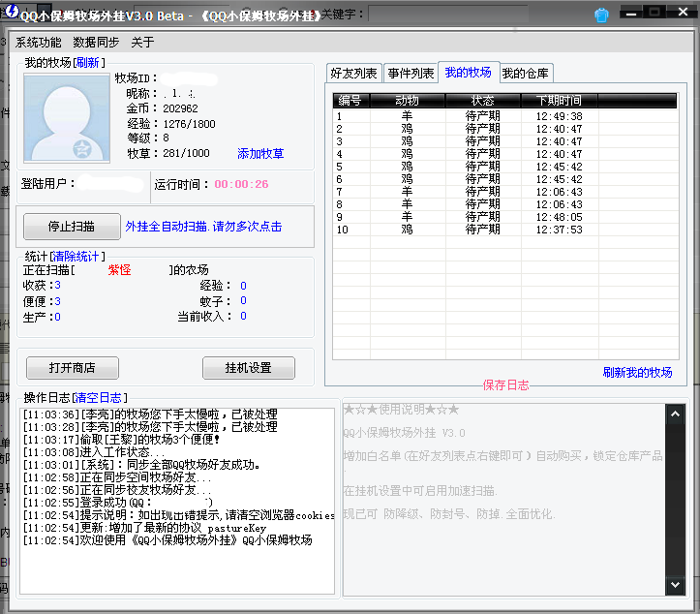The height and width of the screenshot is (614, 700).
Task: Click the user avatar picture
Action: click(x=67, y=118)
